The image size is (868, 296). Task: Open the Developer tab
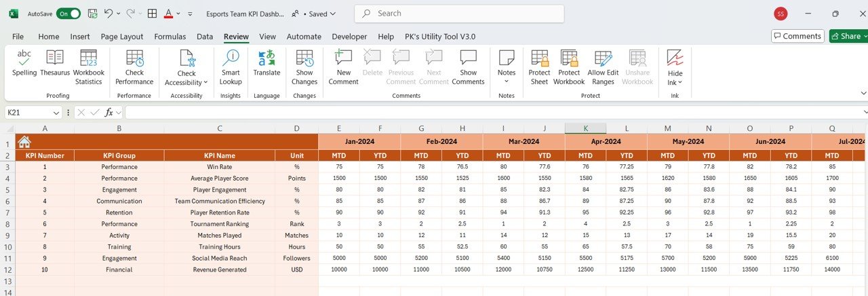pyautogui.click(x=349, y=37)
